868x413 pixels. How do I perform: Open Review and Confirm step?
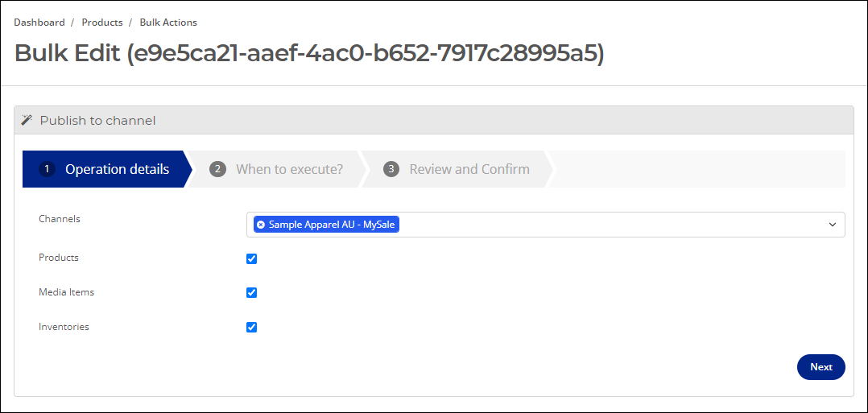click(457, 169)
